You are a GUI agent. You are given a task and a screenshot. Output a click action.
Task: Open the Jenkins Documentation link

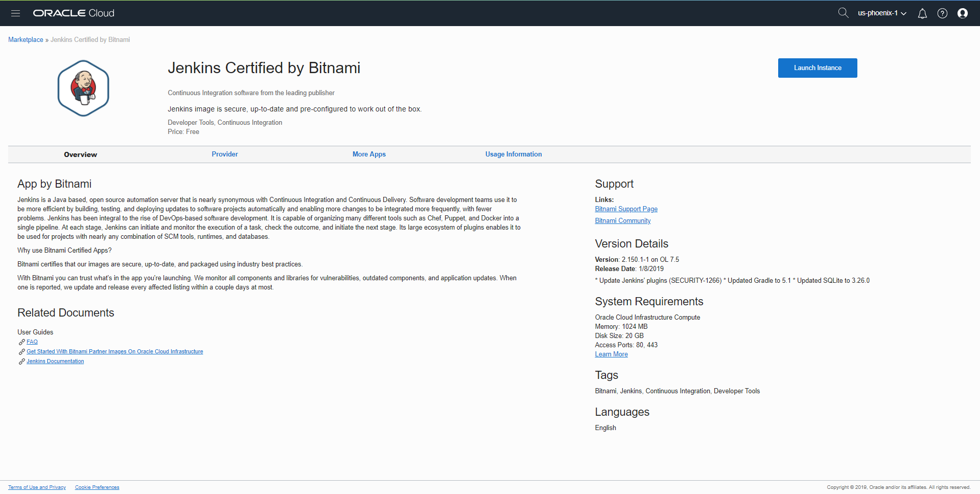55,362
